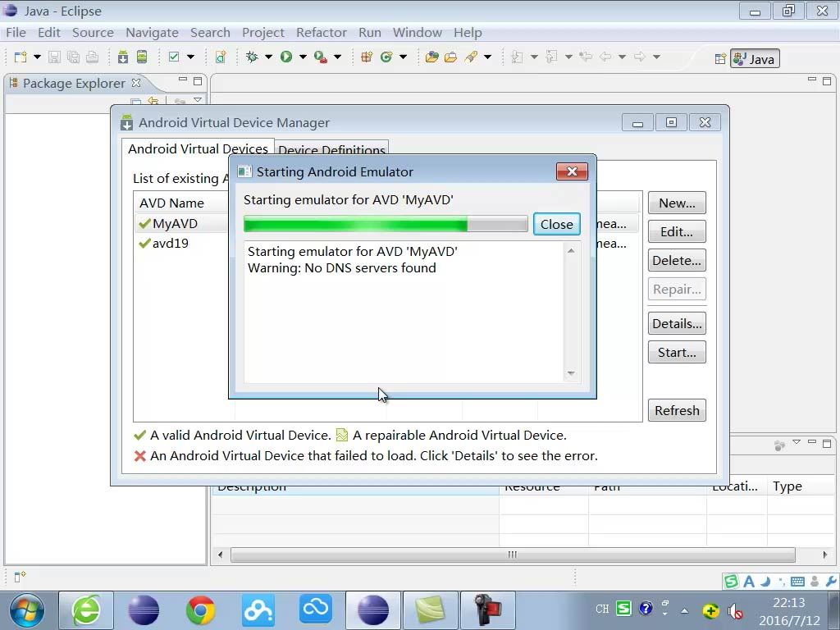
Task: Click the Edit... AVD button
Action: coord(677,231)
